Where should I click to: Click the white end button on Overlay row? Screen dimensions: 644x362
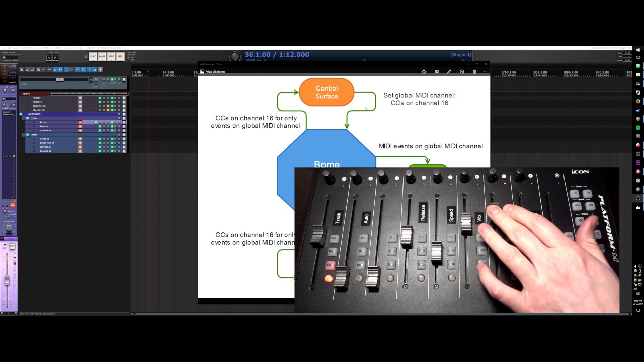pyautogui.click(x=124, y=98)
